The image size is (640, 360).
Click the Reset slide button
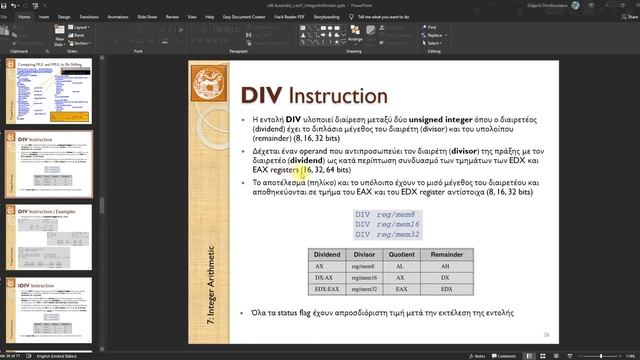coord(76,36)
